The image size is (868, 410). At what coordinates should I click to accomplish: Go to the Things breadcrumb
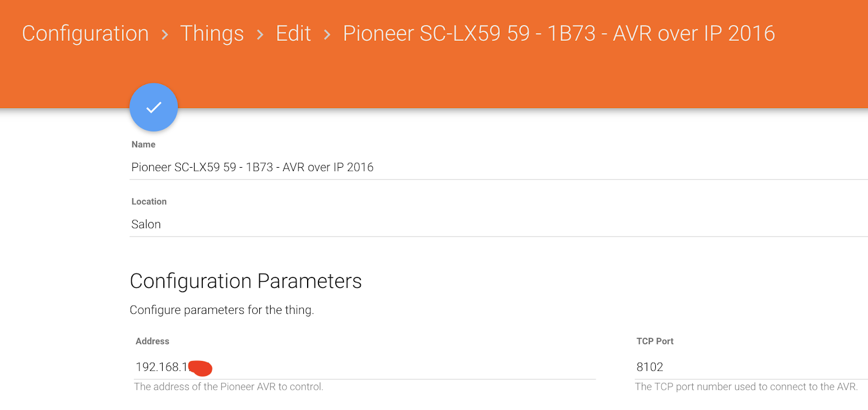(x=212, y=34)
